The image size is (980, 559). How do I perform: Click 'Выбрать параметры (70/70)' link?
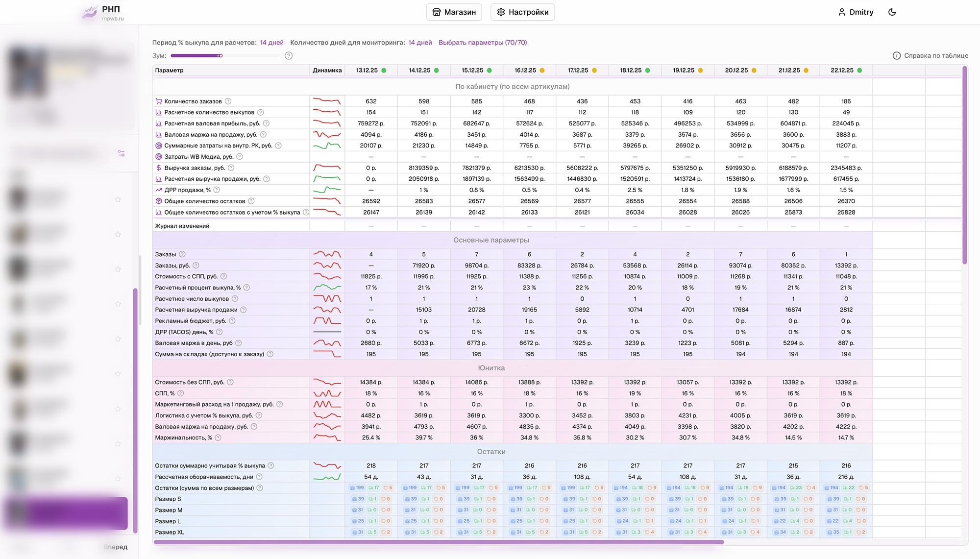pos(482,43)
